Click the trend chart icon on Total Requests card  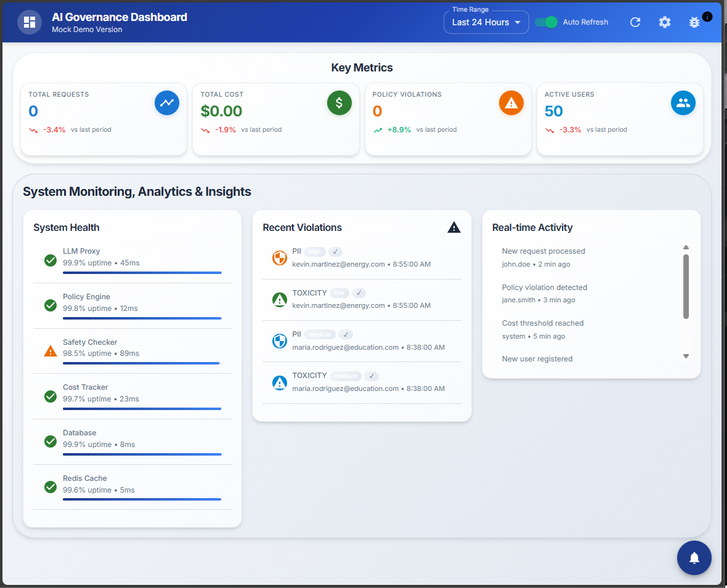tap(167, 103)
